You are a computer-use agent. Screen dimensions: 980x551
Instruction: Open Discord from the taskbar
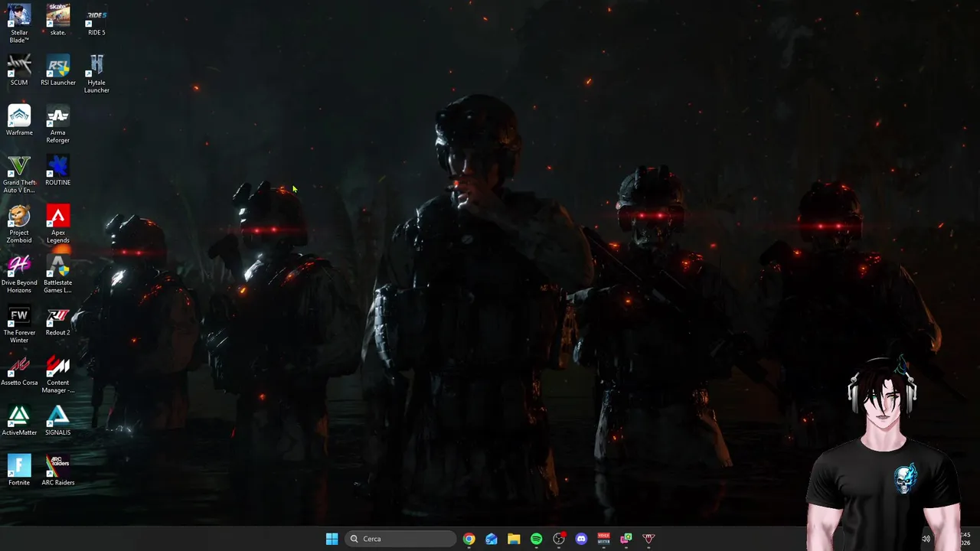coord(581,539)
